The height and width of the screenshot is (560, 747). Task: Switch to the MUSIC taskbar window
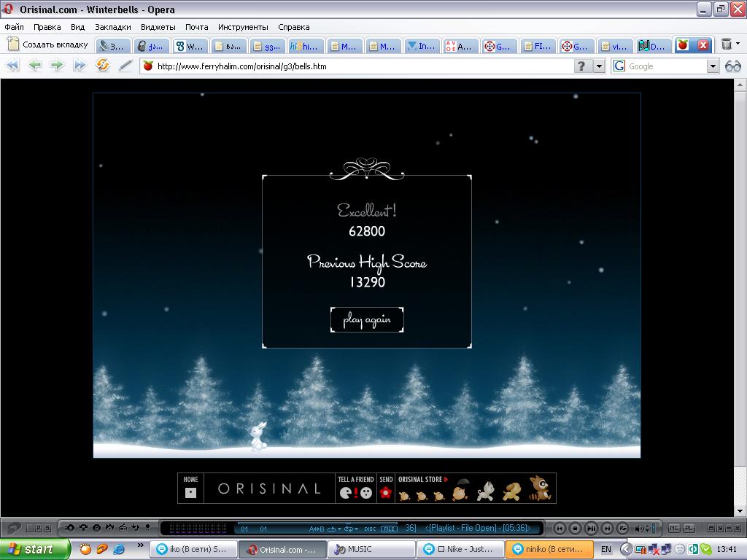(x=371, y=549)
